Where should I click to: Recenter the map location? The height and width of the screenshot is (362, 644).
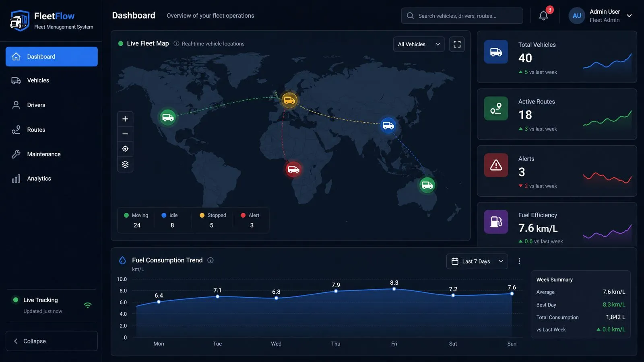pyautogui.click(x=125, y=149)
